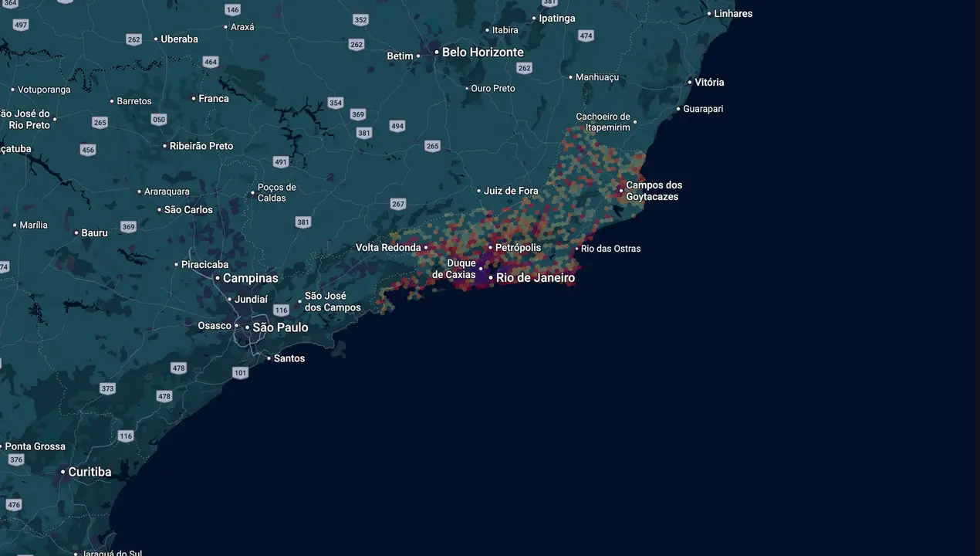980x556 pixels.
Task: Select the 373 road shield
Action: 108,388
